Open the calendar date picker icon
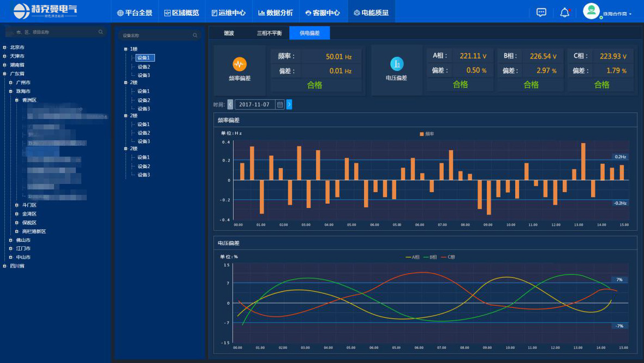The width and height of the screenshot is (644, 363). pos(279,104)
